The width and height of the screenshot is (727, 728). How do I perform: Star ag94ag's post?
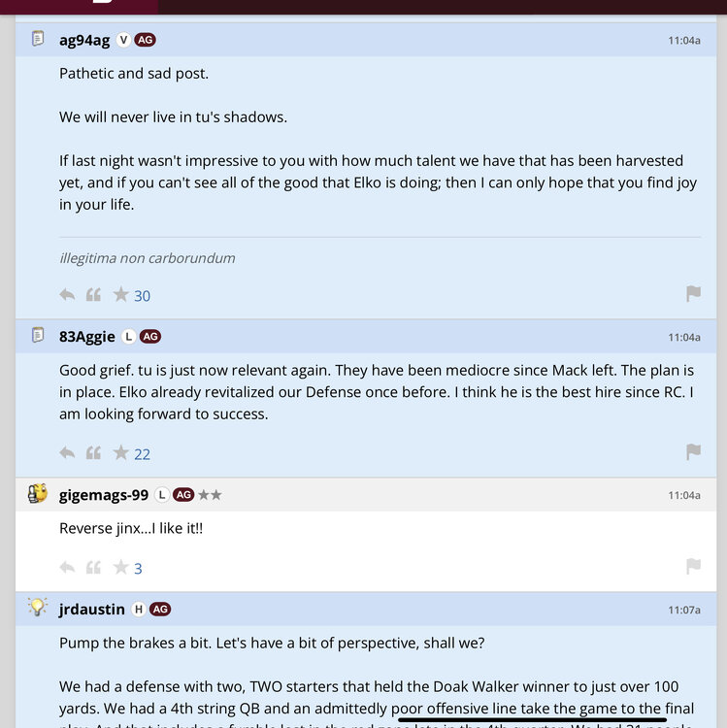point(120,294)
